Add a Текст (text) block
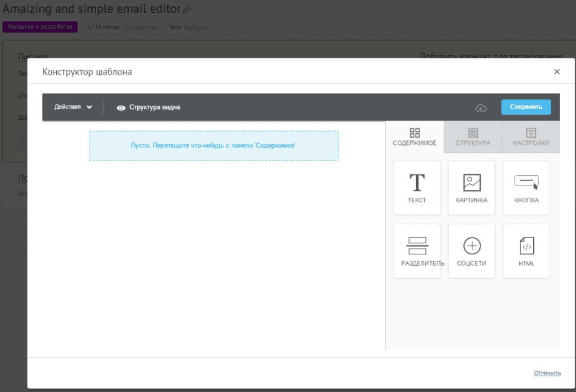This screenshot has width=576, height=392. pyautogui.click(x=417, y=188)
